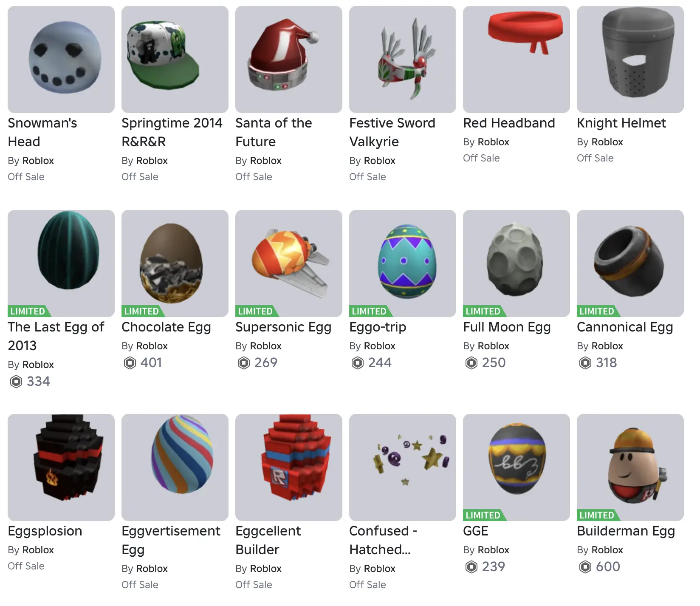Open the Confused - Hatched item image
This screenshot has height=606, width=700.
[403, 467]
